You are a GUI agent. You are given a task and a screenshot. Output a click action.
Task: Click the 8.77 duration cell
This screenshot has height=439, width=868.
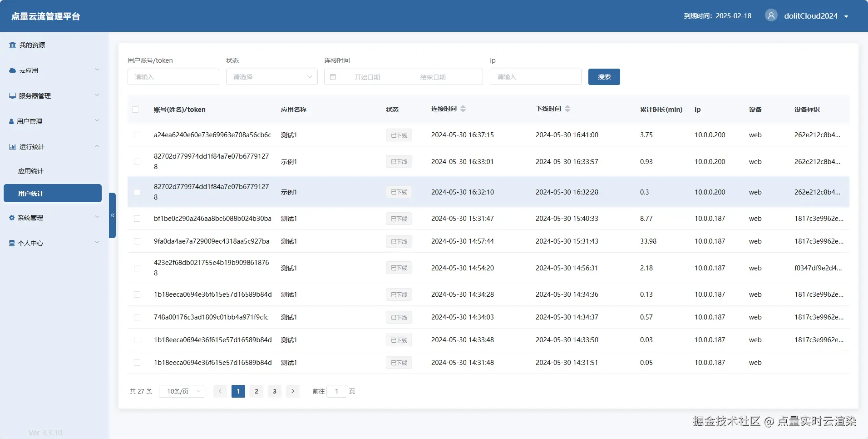[x=646, y=219]
